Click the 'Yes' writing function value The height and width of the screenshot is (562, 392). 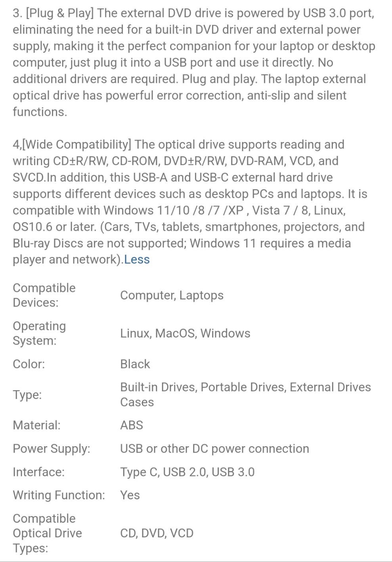tap(130, 495)
